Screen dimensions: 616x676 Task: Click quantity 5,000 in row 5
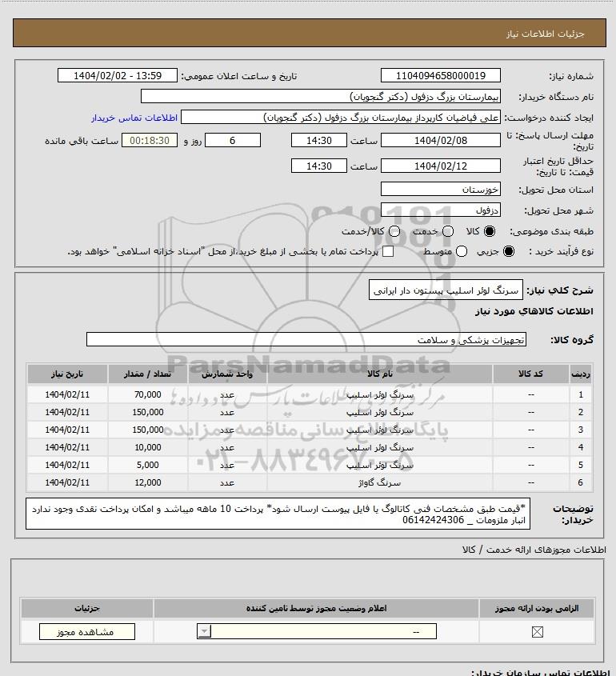(148, 465)
